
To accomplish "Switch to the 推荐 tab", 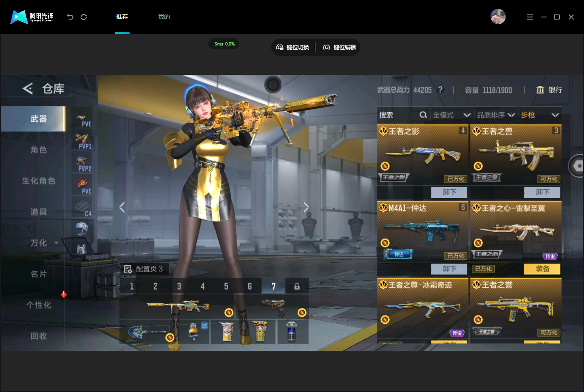I will coord(122,17).
